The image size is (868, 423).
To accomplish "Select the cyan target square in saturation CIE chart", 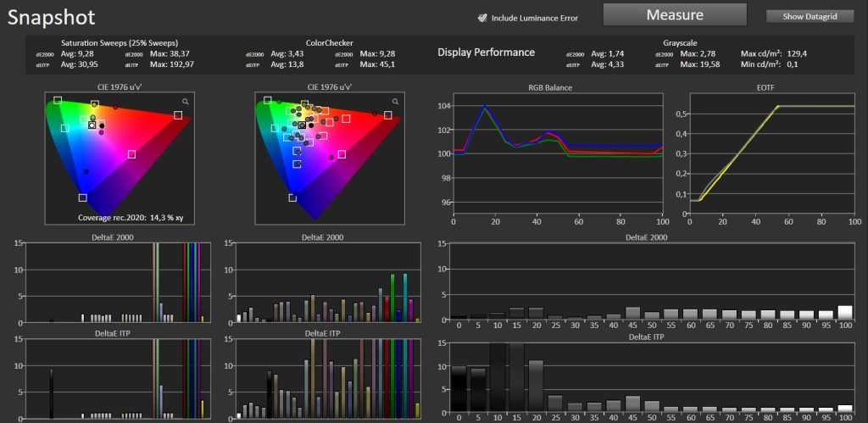I will tap(64, 129).
